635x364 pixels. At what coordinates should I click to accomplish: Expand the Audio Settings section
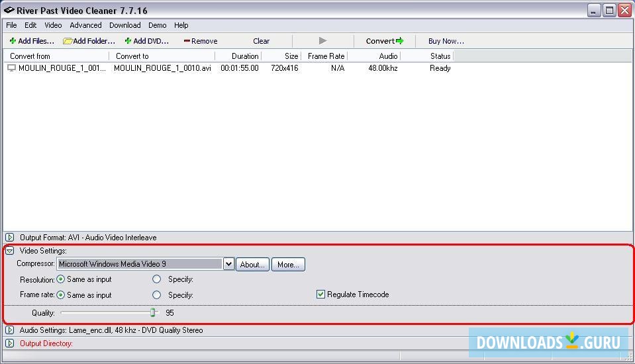coord(10,330)
